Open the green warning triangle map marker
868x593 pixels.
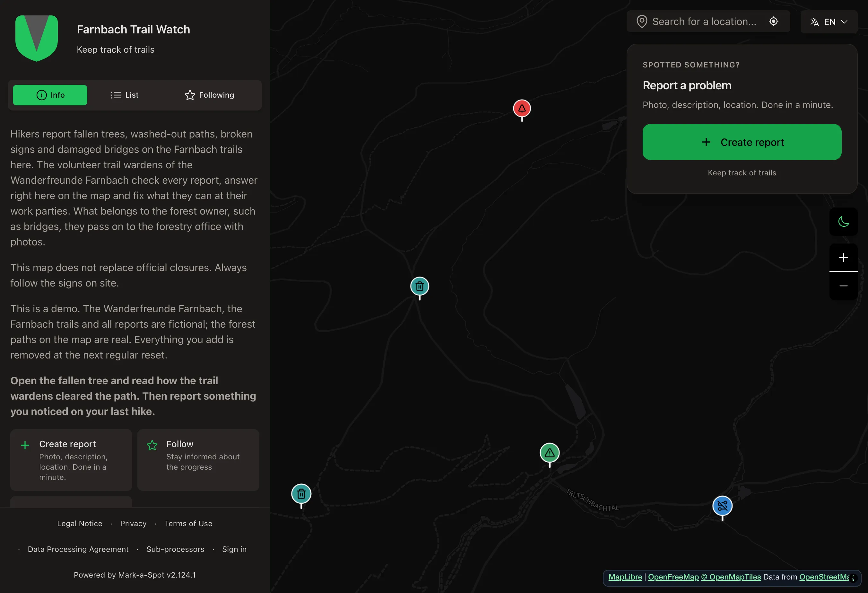[x=550, y=453]
